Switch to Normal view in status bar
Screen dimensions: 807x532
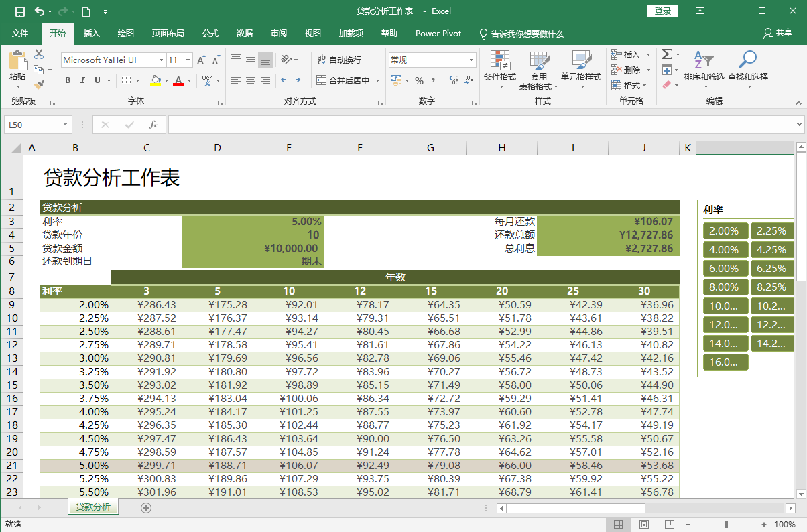(x=619, y=524)
